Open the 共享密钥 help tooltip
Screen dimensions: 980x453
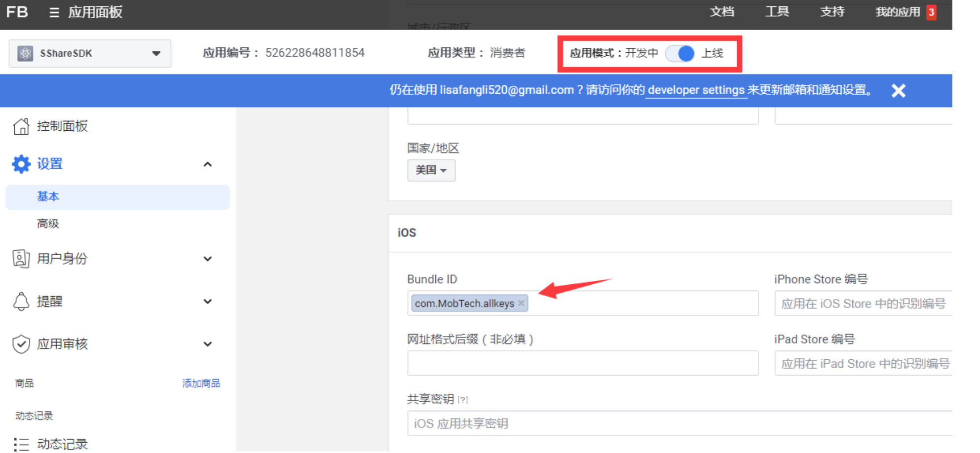(462, 399)
